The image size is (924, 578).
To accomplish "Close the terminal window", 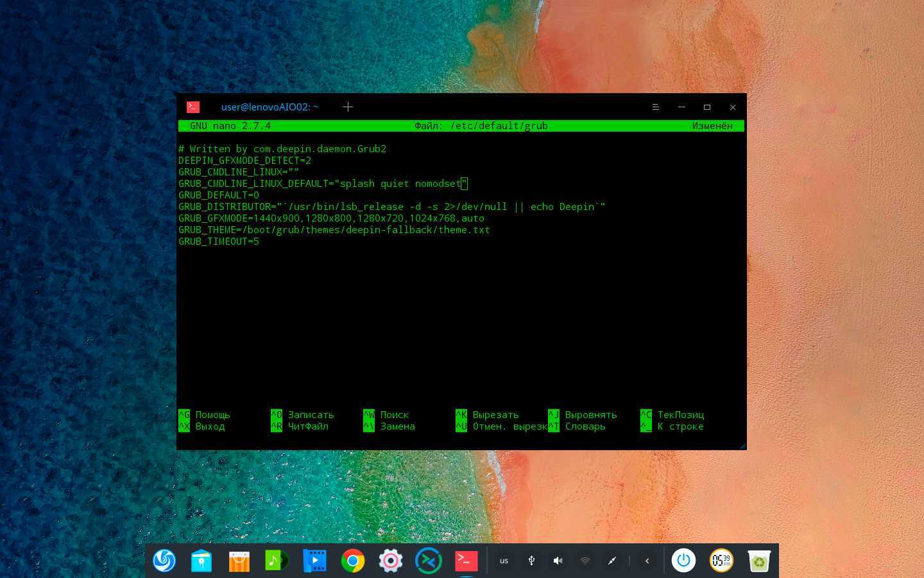I will (x=733, y=107).
